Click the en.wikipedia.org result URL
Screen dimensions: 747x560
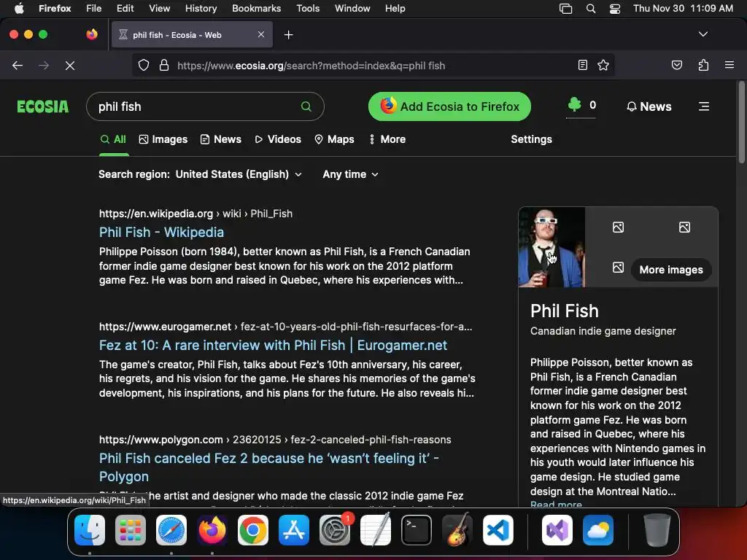coord(196,214)
